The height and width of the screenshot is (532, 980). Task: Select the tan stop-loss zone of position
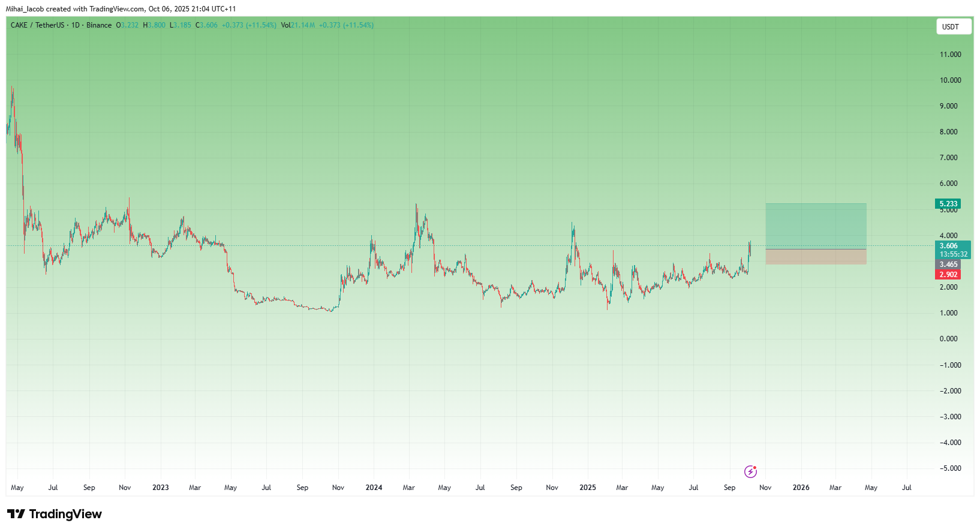click(x=816, y=257)
